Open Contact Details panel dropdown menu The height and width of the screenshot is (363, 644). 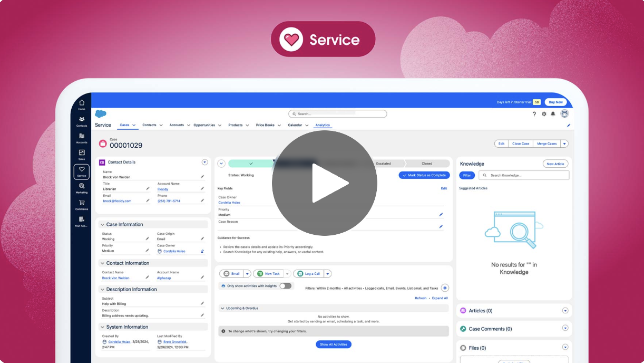(x=205, y=162)
